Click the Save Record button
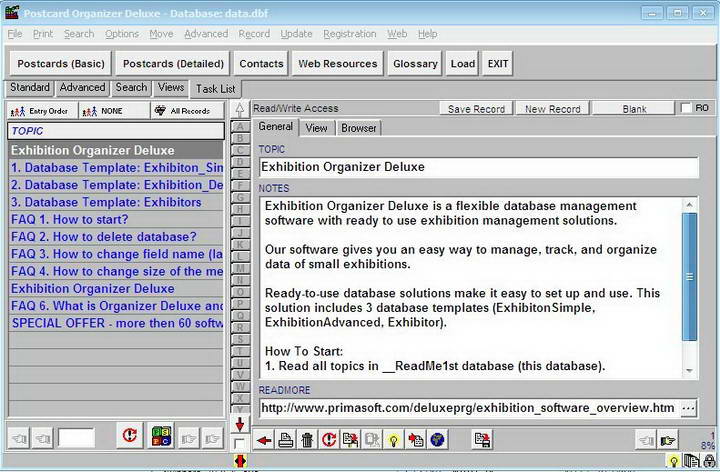The image size is (720, 472). (476, 109)
